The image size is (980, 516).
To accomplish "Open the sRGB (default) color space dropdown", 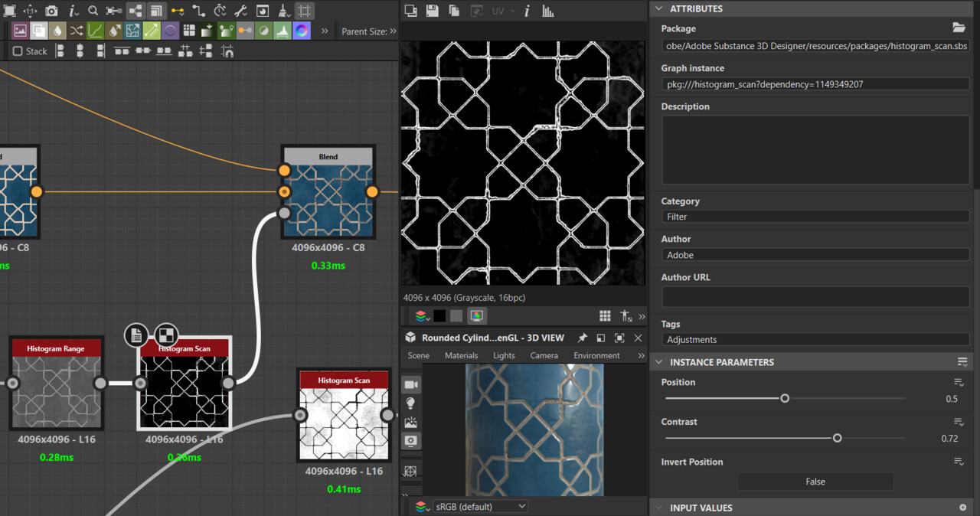I will (x=480, y=506).
